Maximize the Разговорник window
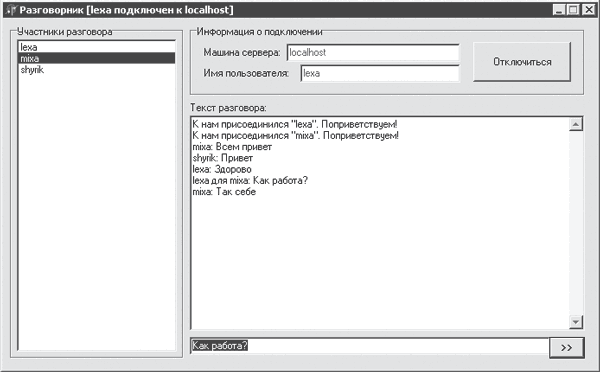600x372 pixels. pos(573,10)
